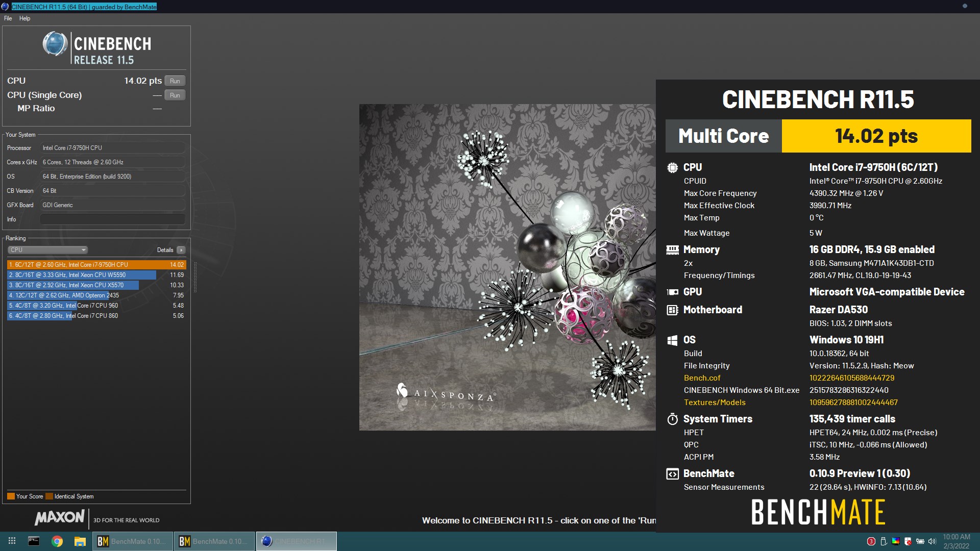The image size is (980, 551).
Task: Open the Command Prompt taskbar icon
Action: (34, 541)
